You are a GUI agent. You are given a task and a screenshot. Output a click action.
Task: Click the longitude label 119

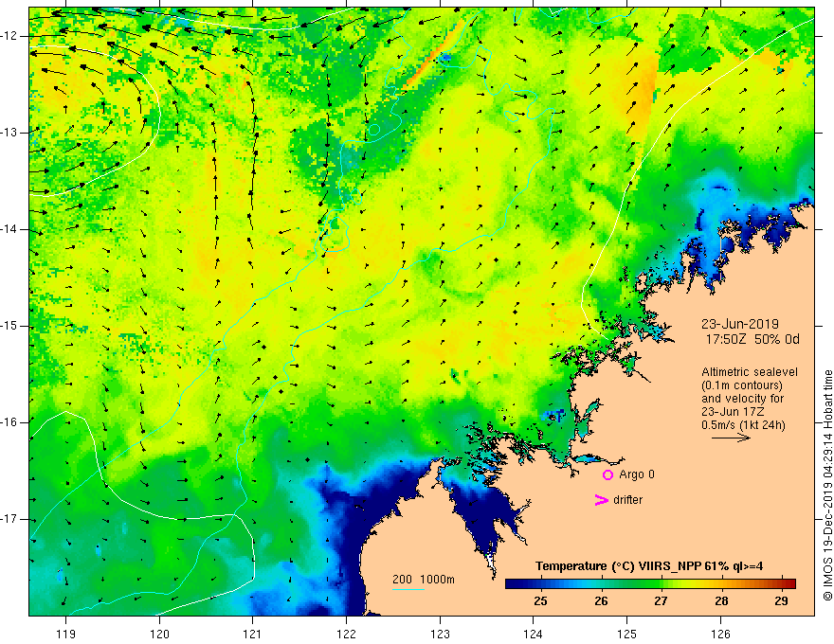click(66, 634)
